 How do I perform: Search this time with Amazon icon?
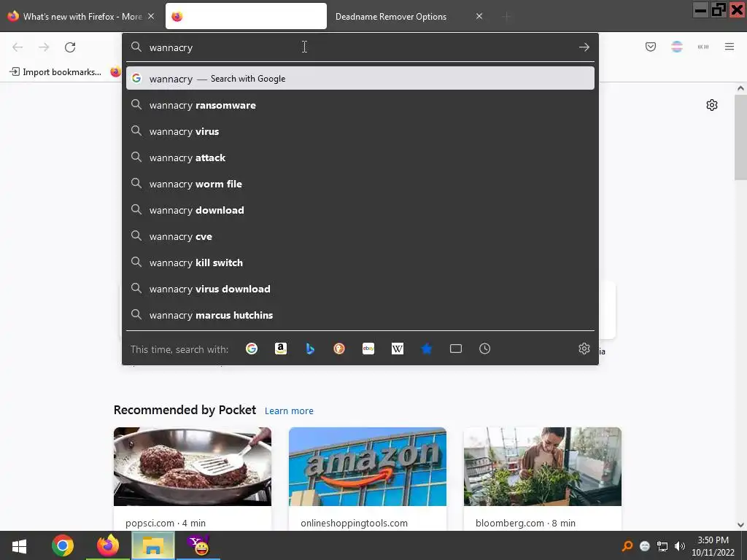tap(281, 349)
